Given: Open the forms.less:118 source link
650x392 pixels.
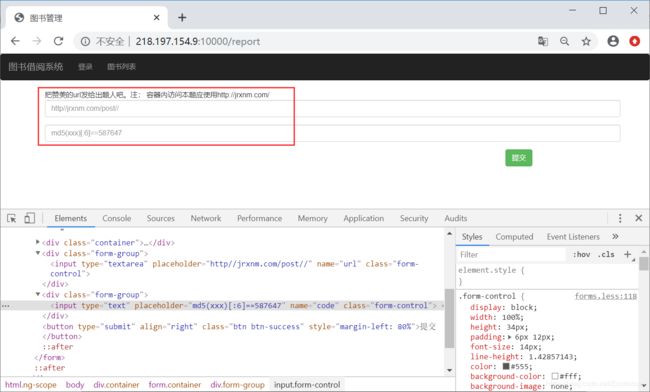Looking at the screenshot, I should pos(605,296).
